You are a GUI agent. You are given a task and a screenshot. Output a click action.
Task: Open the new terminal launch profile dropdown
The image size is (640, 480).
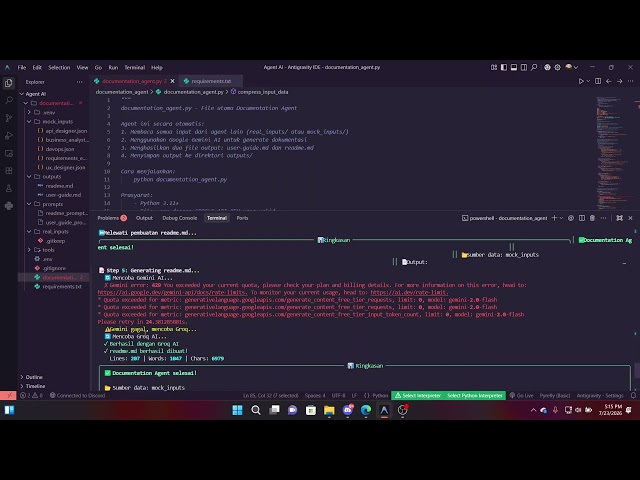coord(561,218)
